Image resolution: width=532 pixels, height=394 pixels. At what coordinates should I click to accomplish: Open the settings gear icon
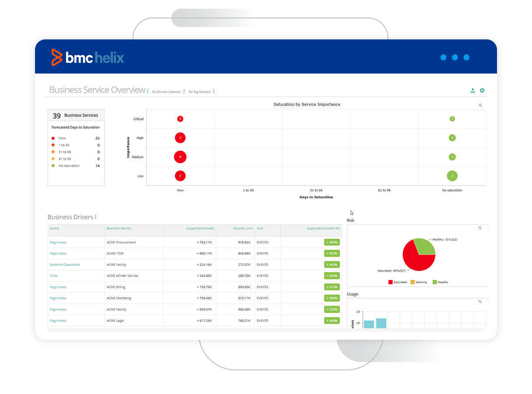pos(482,91)
